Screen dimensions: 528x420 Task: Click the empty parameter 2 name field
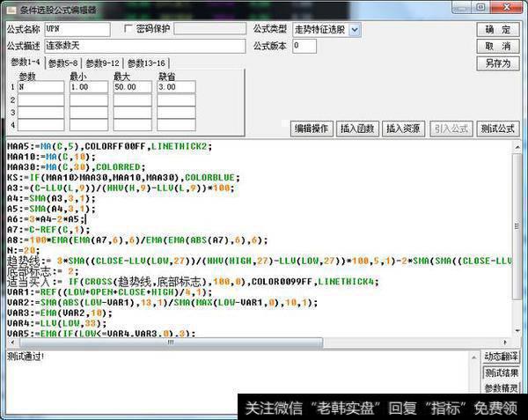coord(40,100)
